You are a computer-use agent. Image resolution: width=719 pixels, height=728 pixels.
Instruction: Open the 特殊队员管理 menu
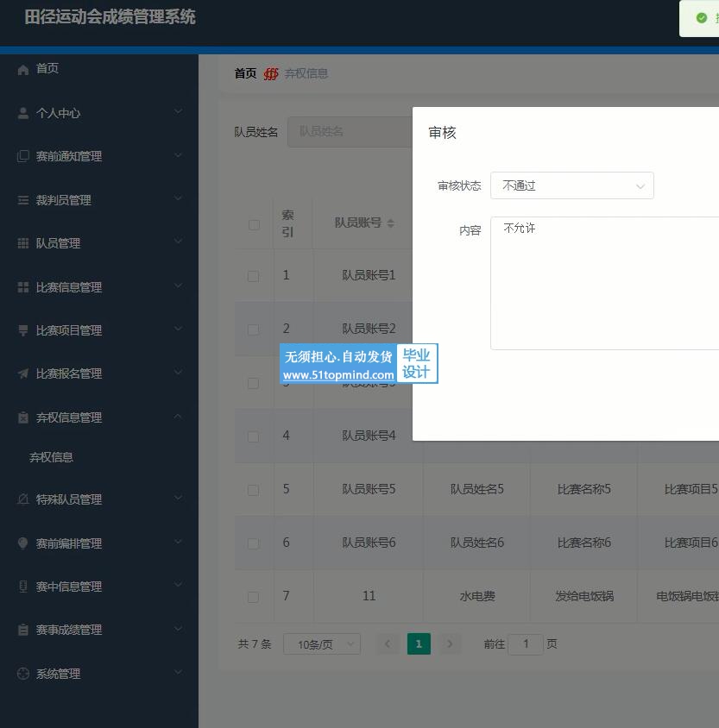pos(99,499)
